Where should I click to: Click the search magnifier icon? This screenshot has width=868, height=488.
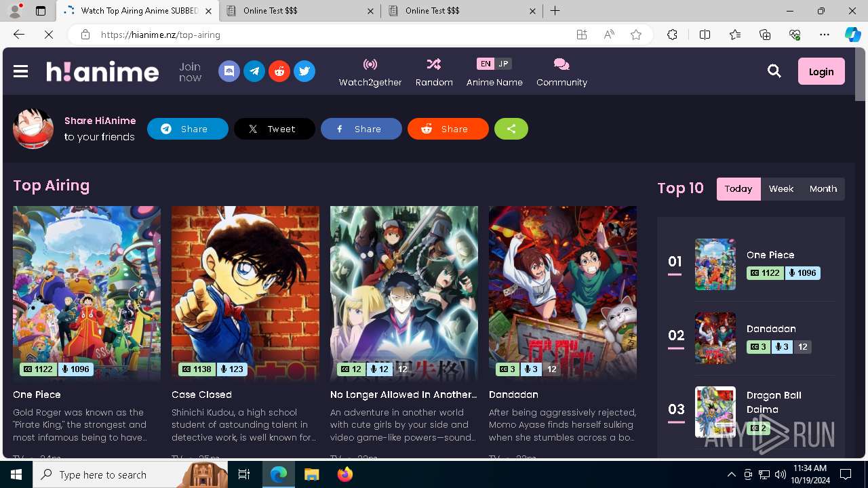coord(774,71)
